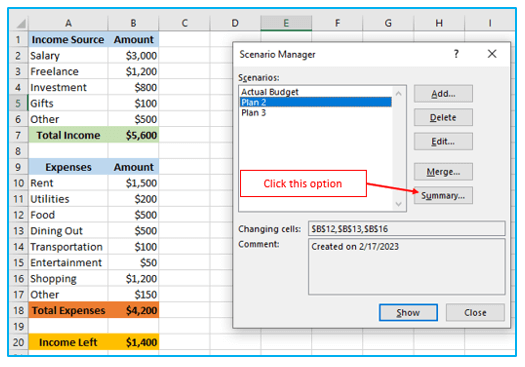525x367 pixels.
Task: Click the Salary cell
Action: 68,56
